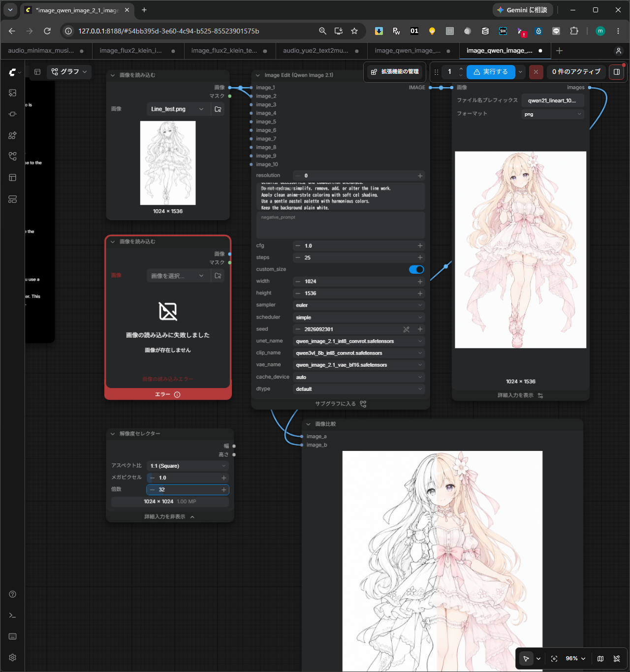Open the run options arrow beside 実行する
The image size is (630, 672).
pyautogui.click(x=520, y=72)
